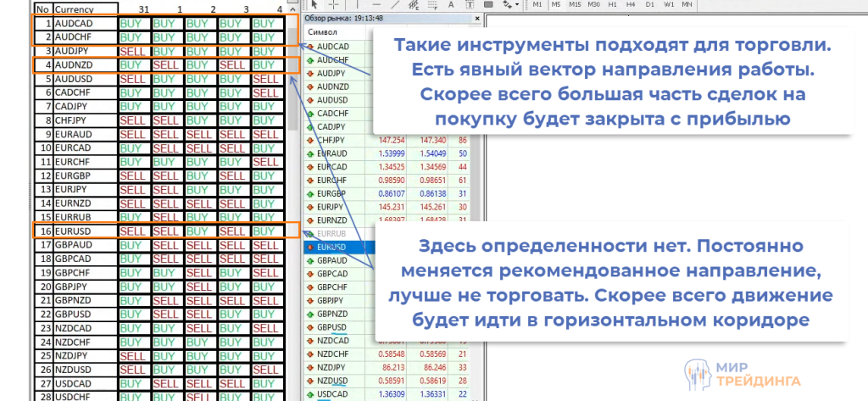This screenshot has width=868, height=401.
Task: Click GBPAUD symbol in Market Watch
Action: tap(335, 260)
